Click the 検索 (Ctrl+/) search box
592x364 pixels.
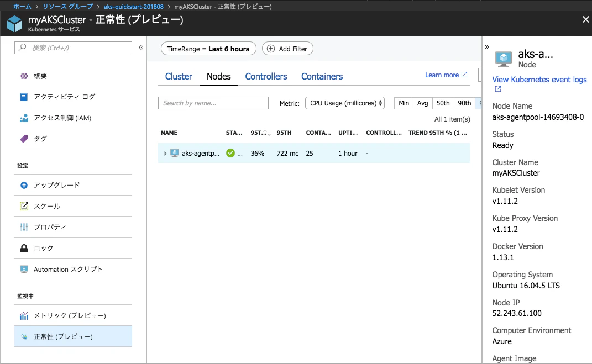(74, 48)
